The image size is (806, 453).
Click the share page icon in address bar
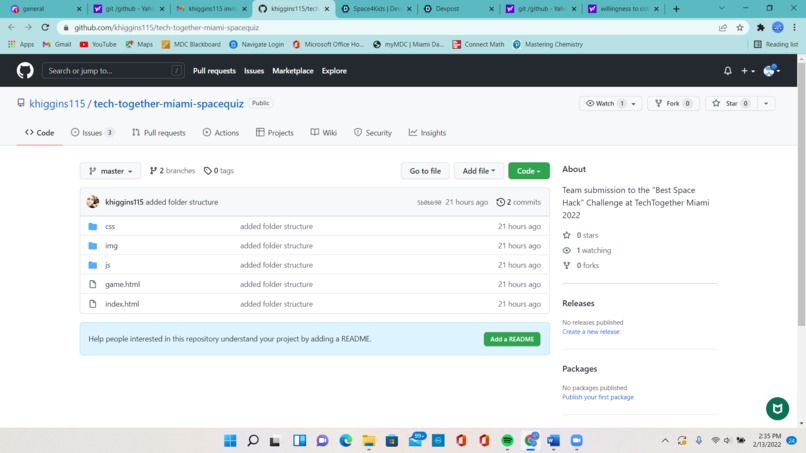click(723, 28)
